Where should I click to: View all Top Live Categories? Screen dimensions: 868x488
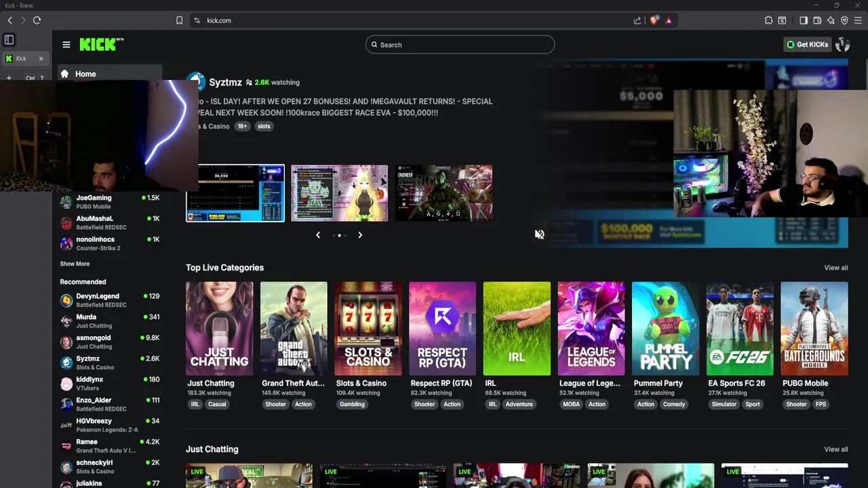835,268
